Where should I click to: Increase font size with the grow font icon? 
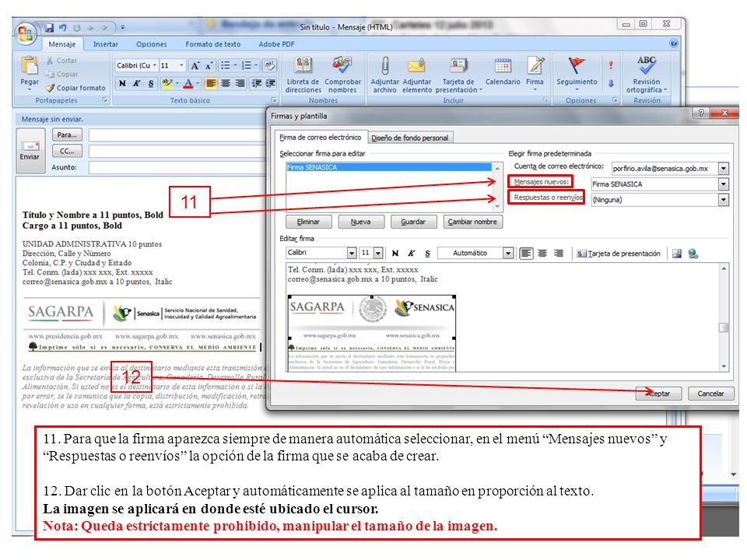point(195,65)
